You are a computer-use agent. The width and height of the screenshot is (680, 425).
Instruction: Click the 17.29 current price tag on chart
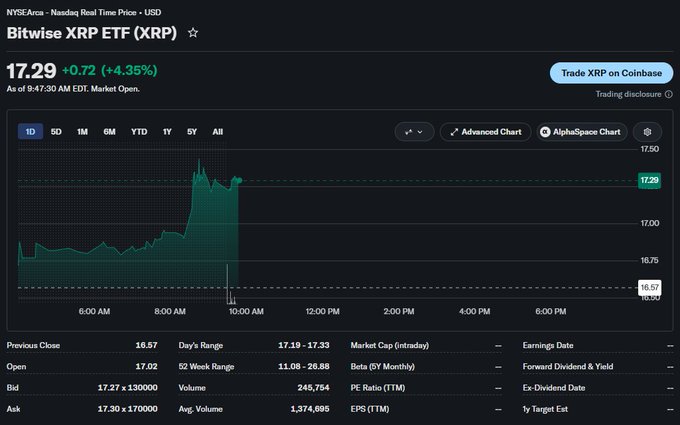[649, 180]
